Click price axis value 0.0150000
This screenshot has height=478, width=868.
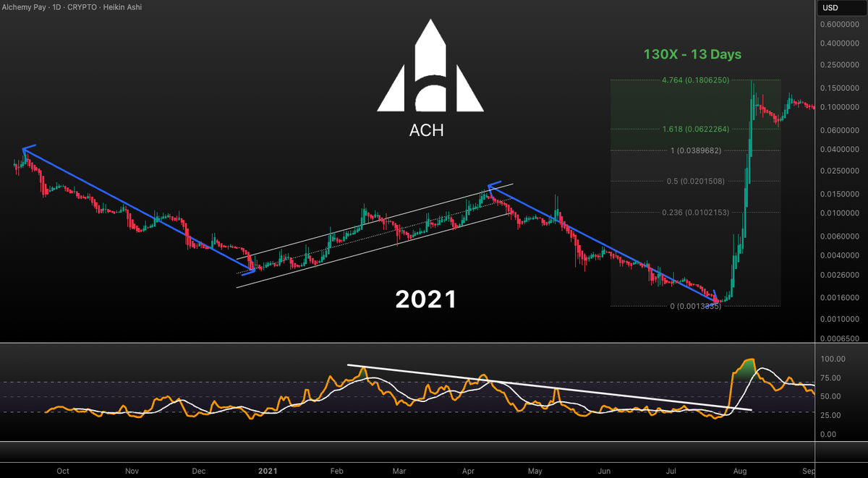click(x=841, y=195)
